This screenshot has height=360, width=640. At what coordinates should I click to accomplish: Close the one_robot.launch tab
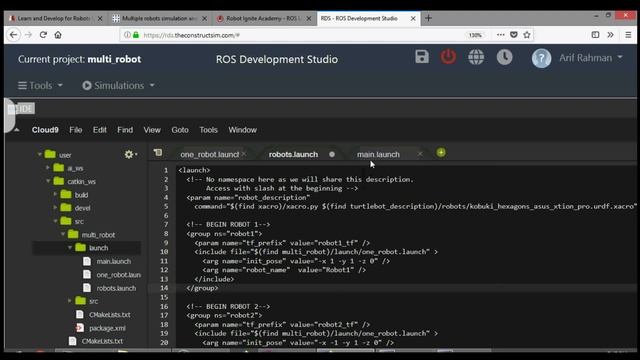coord(244,154)
